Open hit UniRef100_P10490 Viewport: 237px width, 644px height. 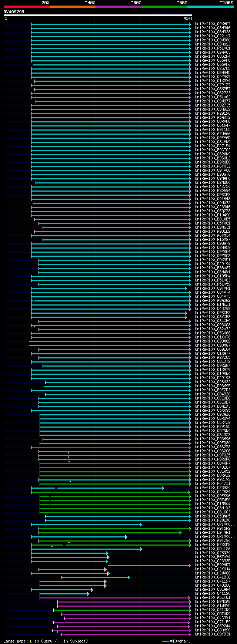click(x=213, y=215)
